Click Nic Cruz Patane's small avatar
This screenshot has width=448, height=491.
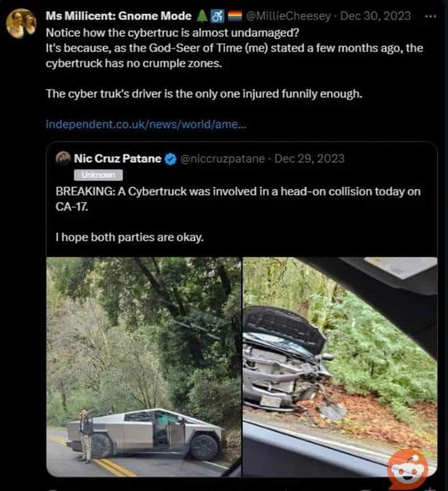[62, 159]
